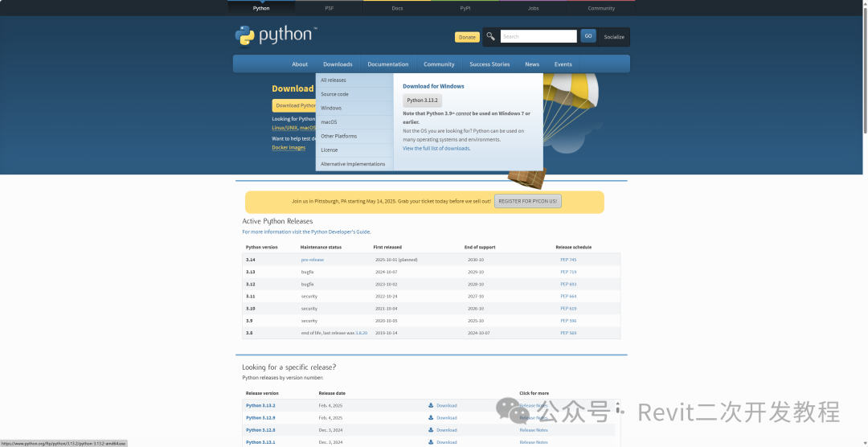The height and width of the screenshot is (447, 868).
Task: Open the Linux/UNIX link
Action: coord(285,128)
